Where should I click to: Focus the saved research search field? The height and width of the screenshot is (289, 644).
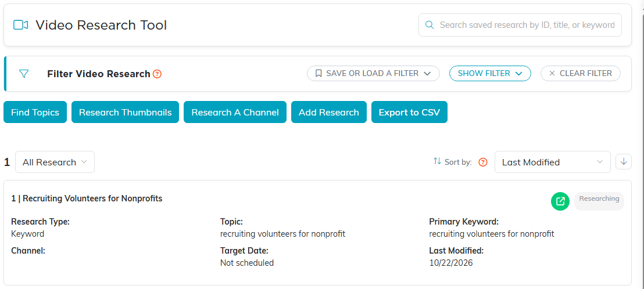point(520,25)
